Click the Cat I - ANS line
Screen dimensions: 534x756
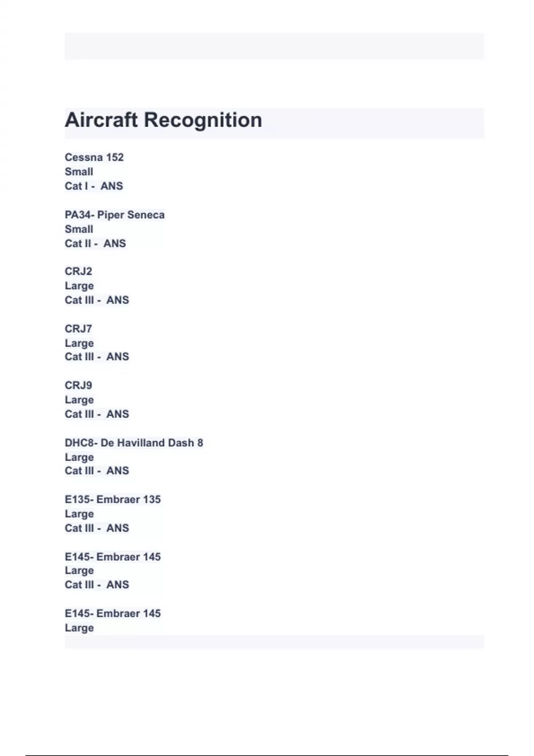coord(93,186)
